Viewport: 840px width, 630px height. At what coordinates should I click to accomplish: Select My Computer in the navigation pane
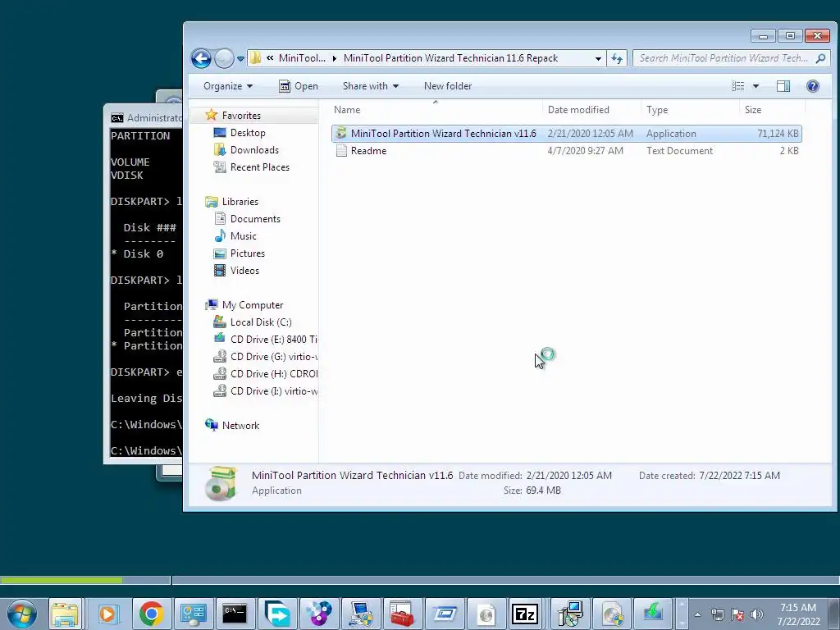253,305
